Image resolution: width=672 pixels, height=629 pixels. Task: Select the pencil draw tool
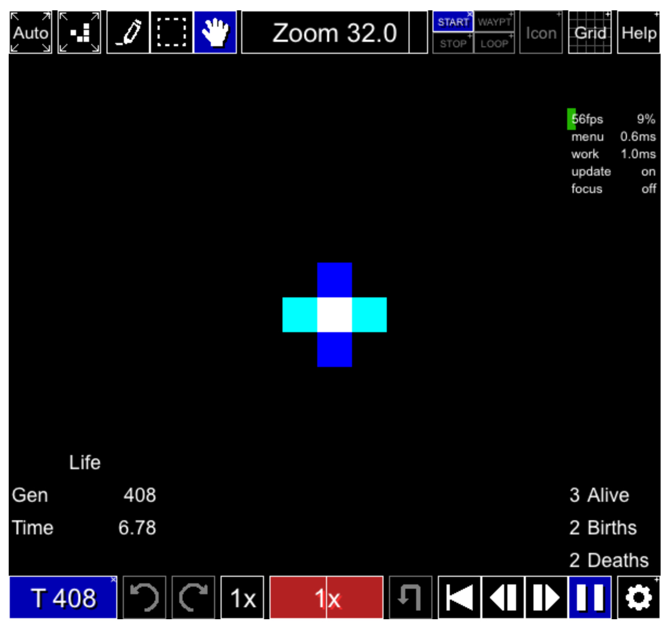[128, 33]
